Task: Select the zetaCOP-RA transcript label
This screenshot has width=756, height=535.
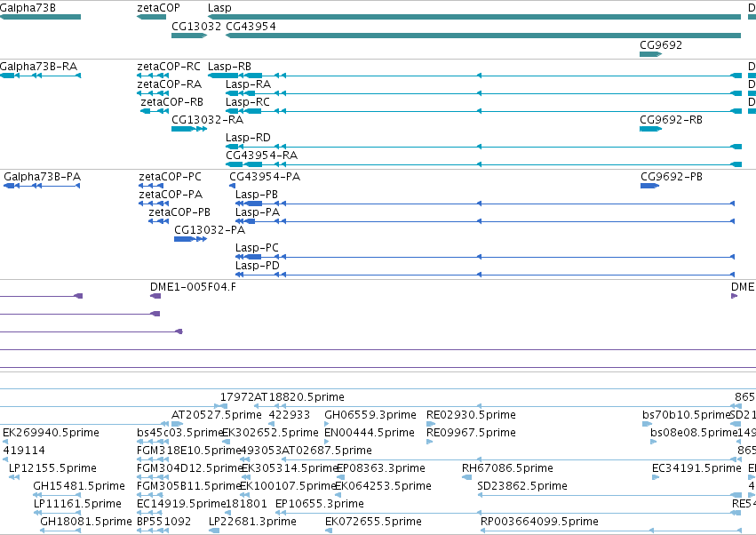Action: pyautogui.click(x=169, y=84)
